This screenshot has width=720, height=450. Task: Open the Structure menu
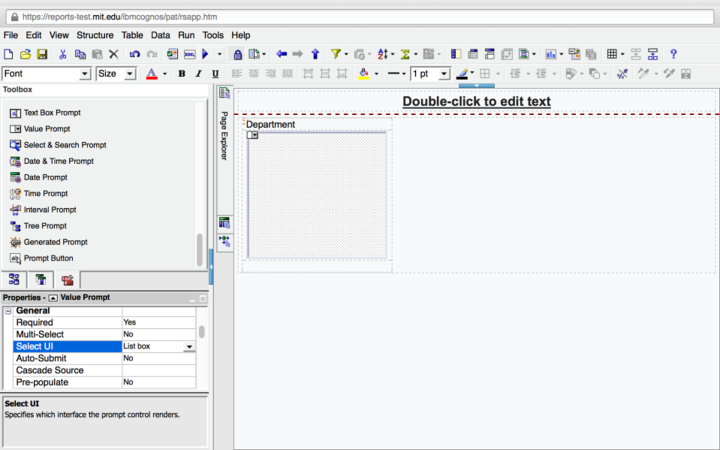95,35
